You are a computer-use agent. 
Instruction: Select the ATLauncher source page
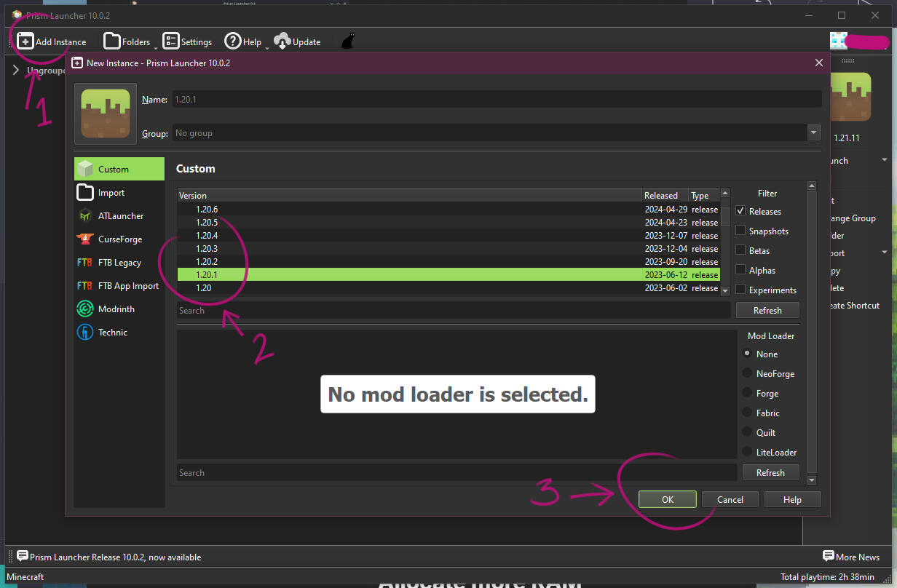tap(119, 215)
